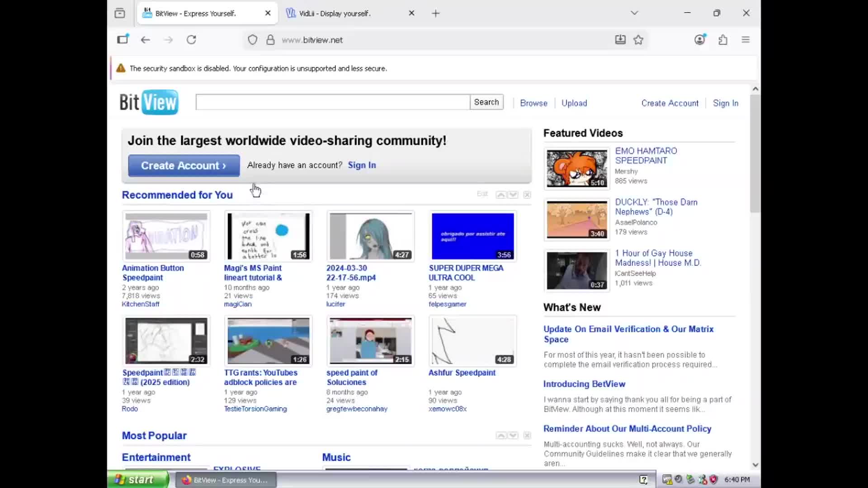Open the Music category link
The width and height of the screenshot is (868, 488).
pyautogui.click(x=336, y=457)
